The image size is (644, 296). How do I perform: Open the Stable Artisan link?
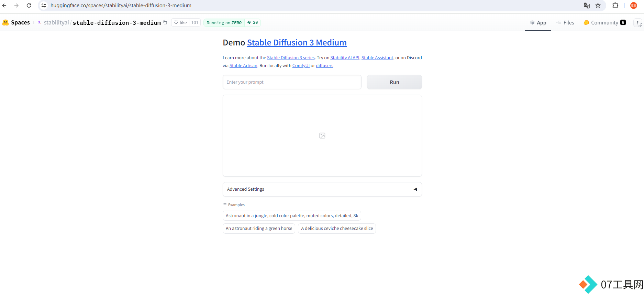click(x=243, y=66)
